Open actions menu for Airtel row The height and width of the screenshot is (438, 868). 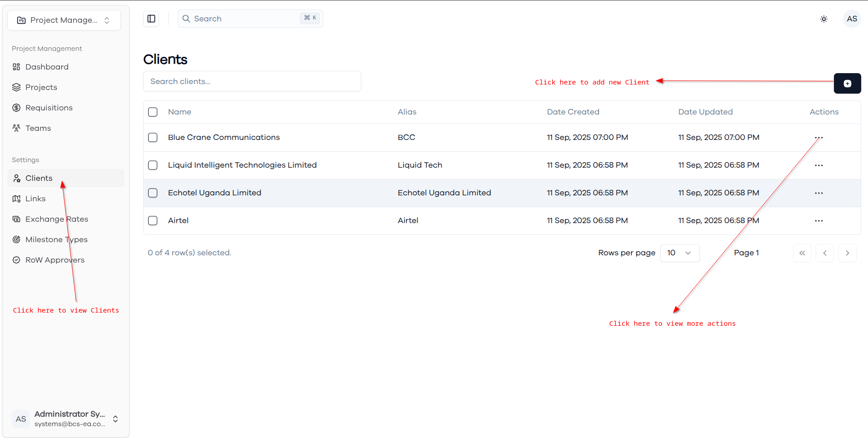point(819,221)
